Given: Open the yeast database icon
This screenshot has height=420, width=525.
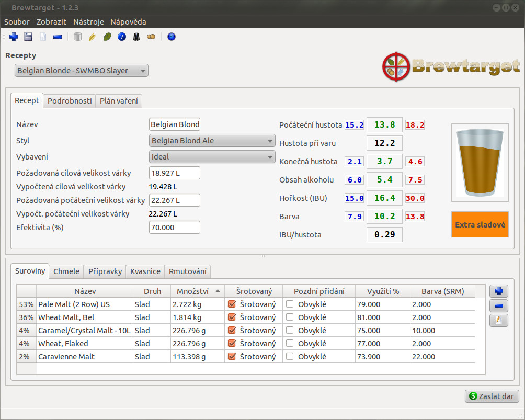Looking at the screenshot, I should click(151, 37).
